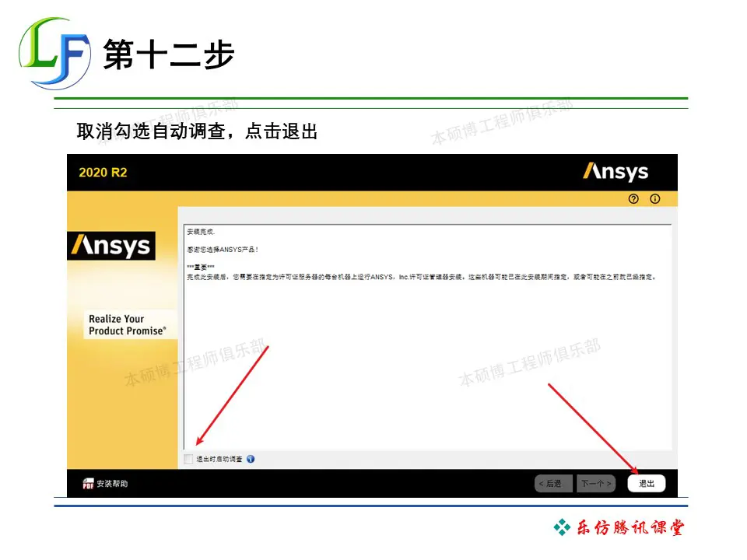Viewport: 747px width, 560px height.
Task: Click the long line starting 完成此安装后
Action: click(x=422, y=277)
